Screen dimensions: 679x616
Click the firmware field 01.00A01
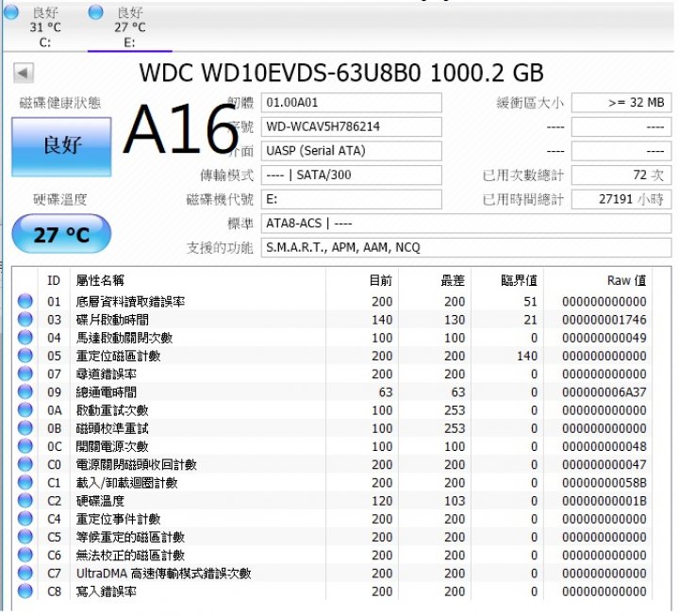[x=351, y=103]
